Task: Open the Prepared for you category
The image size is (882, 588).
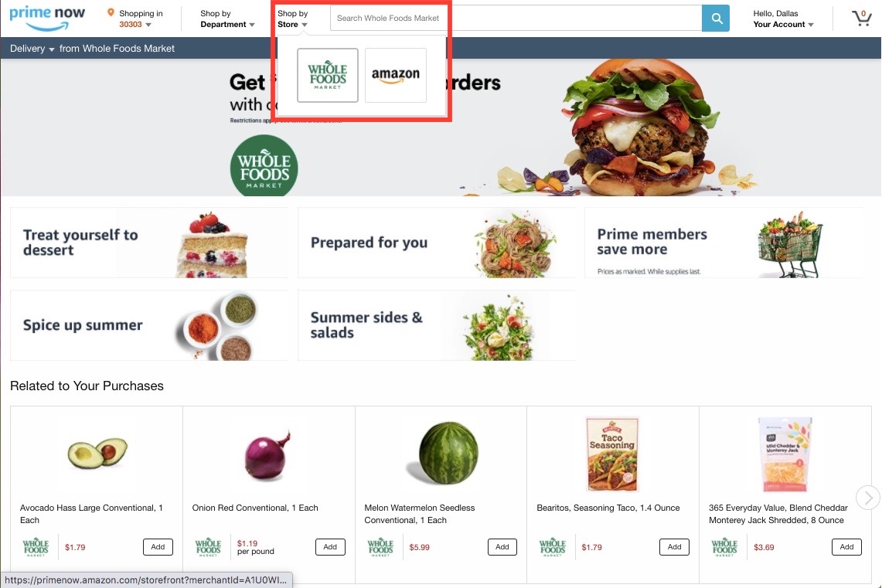Action: click(x=436, y=243)
